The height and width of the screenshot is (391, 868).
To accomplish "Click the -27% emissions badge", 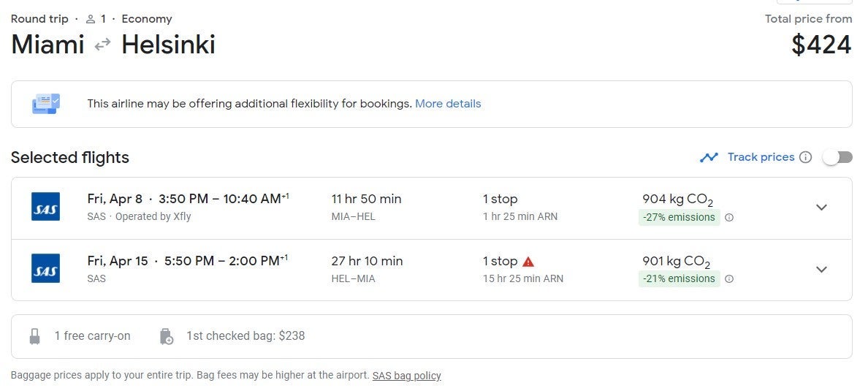I will pos(679,217).
